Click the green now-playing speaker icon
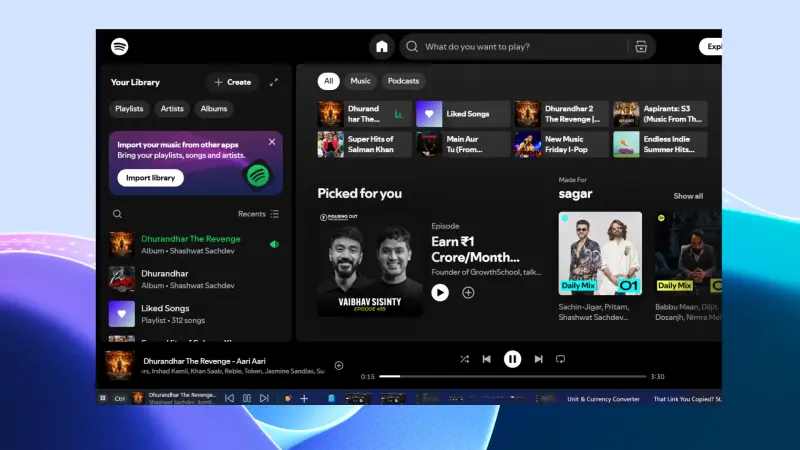Image resolution: width=800 pixels, height=450 pixels. click(x=274, y=244)
